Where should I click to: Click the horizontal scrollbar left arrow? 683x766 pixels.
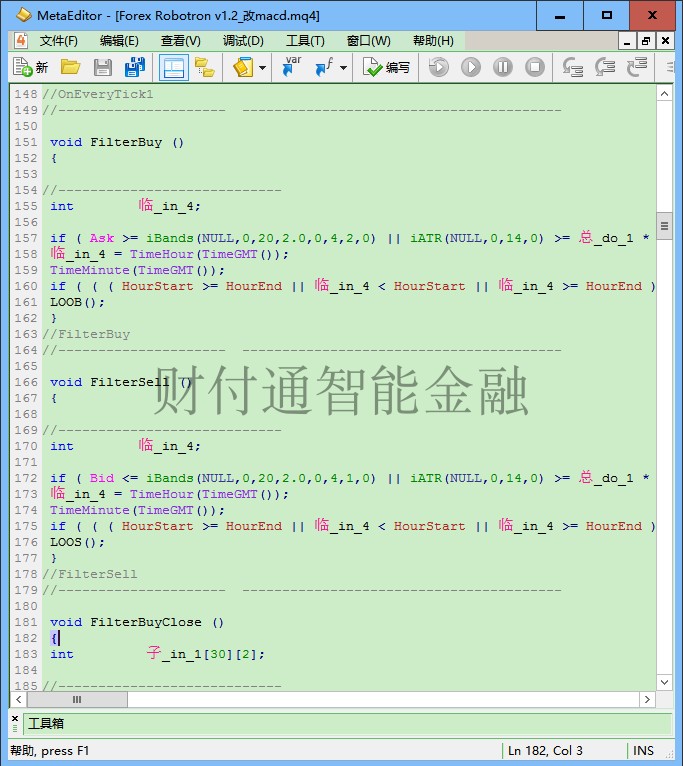click(19, 700)
